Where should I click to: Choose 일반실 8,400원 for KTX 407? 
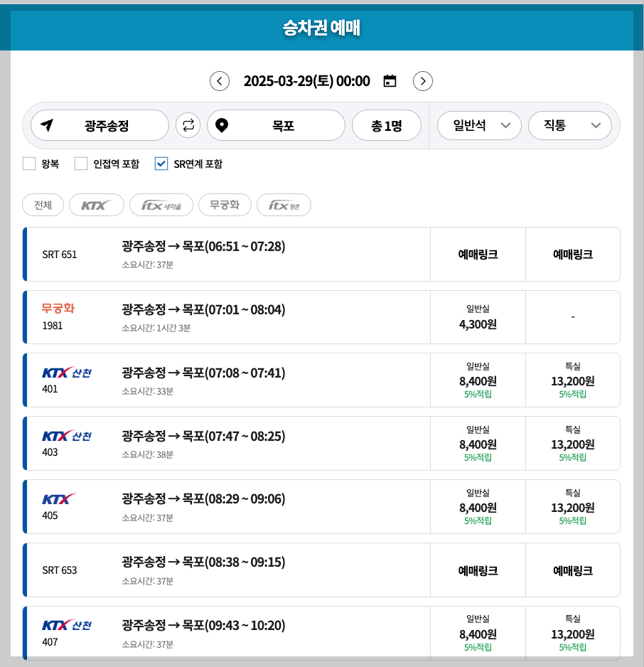point(478,633)
